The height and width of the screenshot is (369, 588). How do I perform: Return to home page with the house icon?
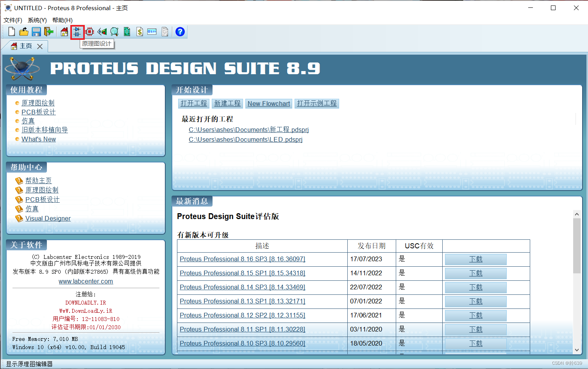(x=64, y=32)
